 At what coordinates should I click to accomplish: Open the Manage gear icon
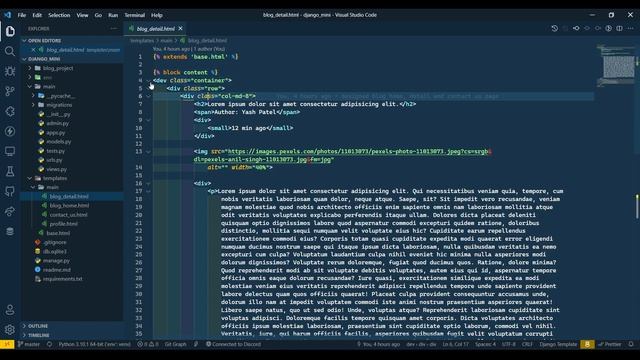(10, 329)
